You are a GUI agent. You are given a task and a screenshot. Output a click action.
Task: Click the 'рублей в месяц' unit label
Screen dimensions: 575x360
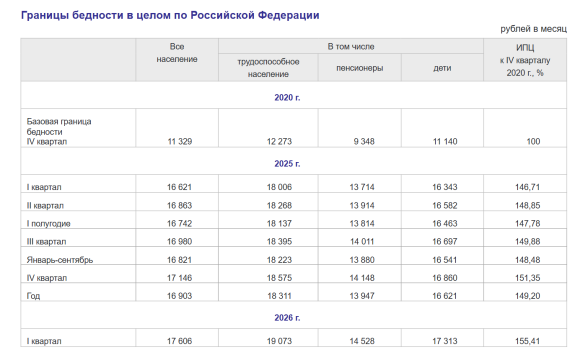[x=533, y=29]
